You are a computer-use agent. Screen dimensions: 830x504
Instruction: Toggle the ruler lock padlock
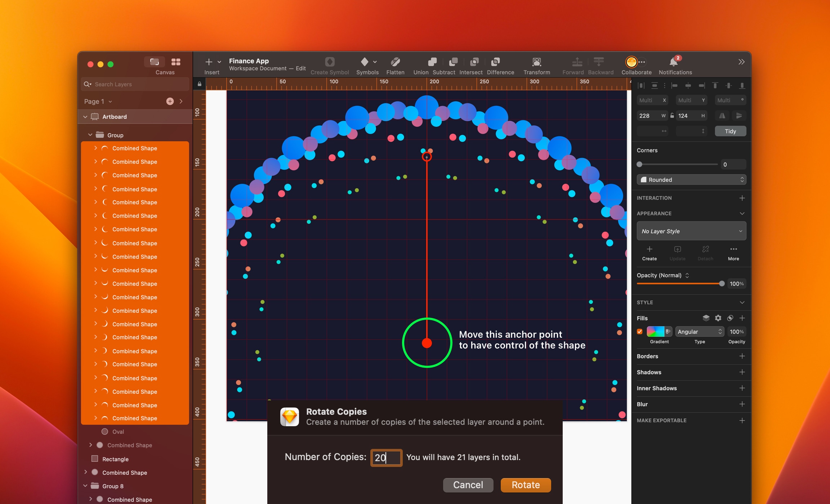click(x=199, y=83)
